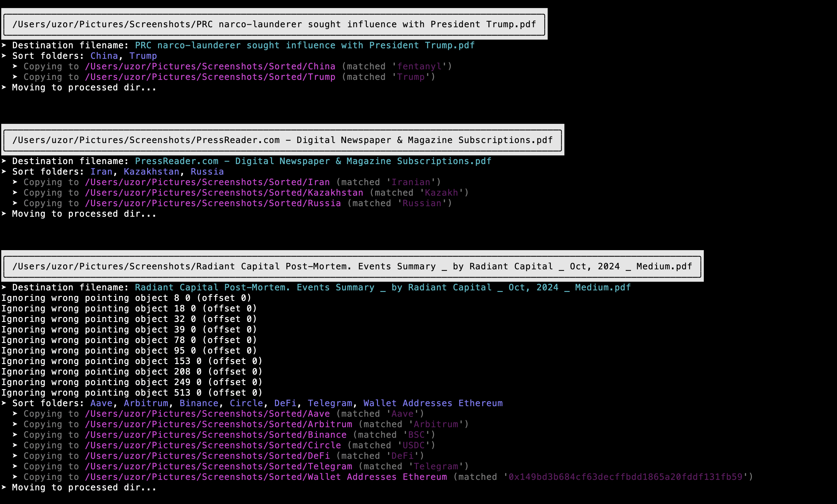Click the Sorted/Arbitrum destination path
The image size is (837, 504).
(218, 424)
